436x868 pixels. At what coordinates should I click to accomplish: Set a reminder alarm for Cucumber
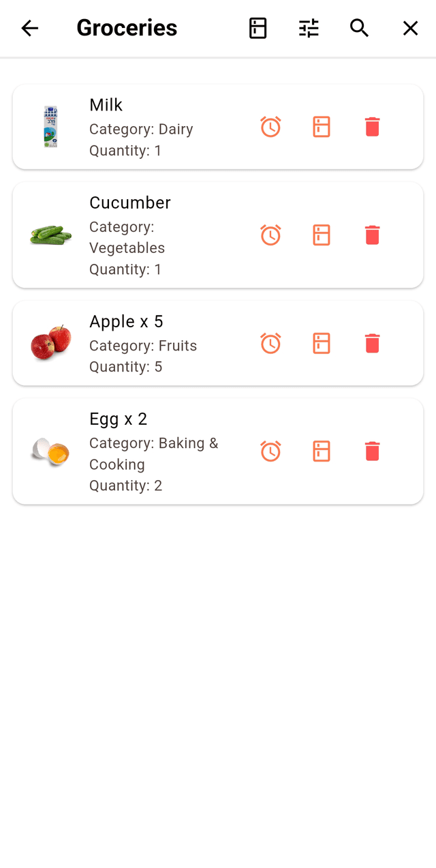pos(270,235)
